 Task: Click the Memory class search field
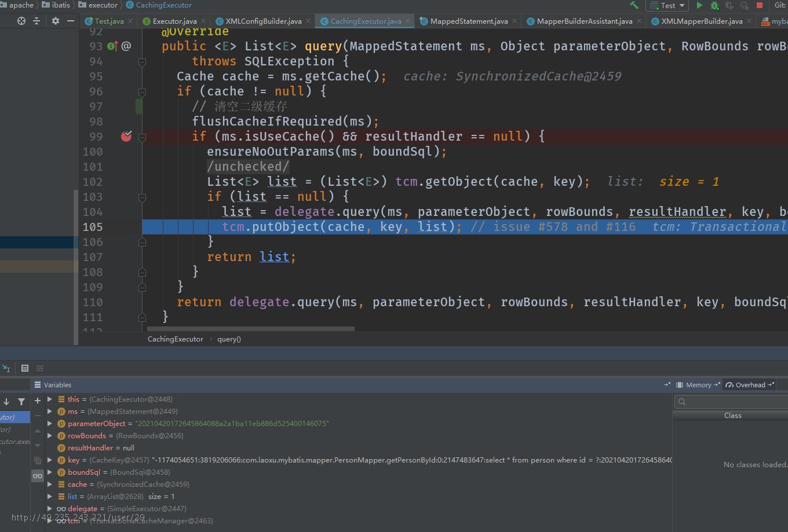[x=731, y=402]
